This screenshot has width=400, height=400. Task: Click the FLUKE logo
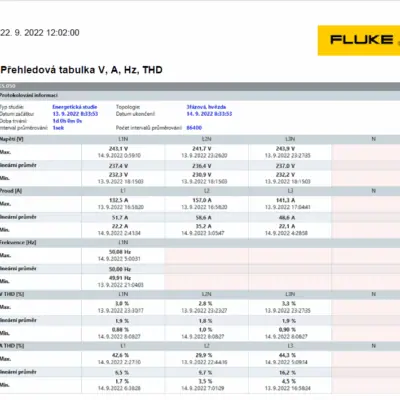[x=359, y=40]
